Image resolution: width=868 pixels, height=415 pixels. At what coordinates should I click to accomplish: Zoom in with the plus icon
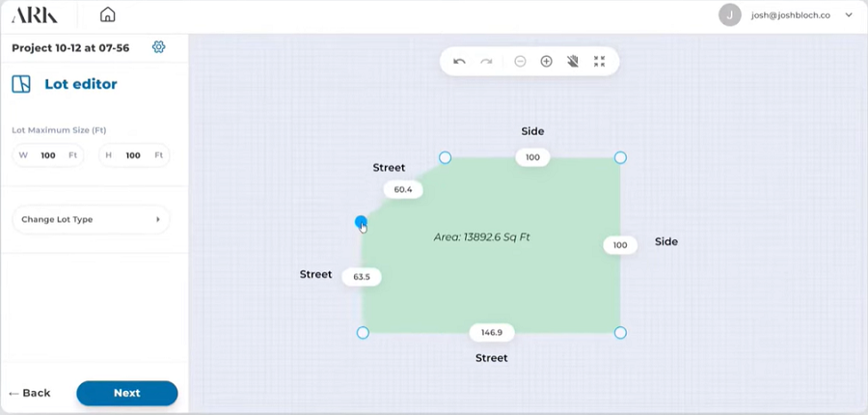coord(547,62)
